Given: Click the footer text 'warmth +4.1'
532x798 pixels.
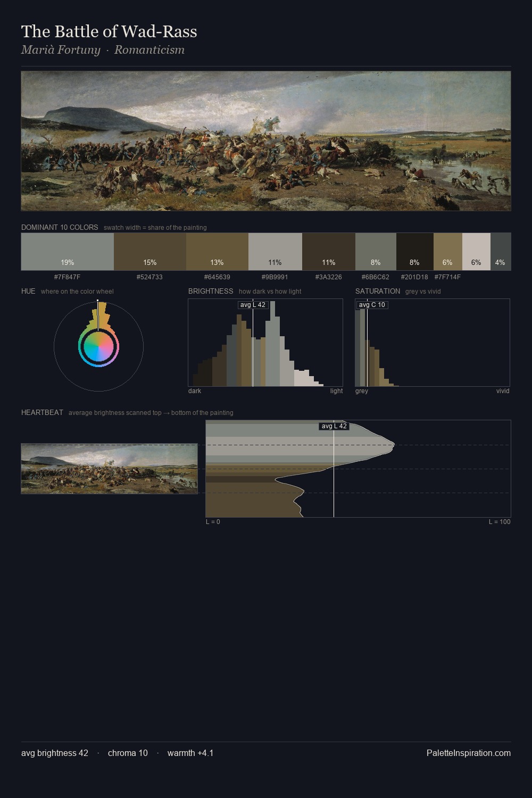Looking at the screenshot, I should pos(190,753).
